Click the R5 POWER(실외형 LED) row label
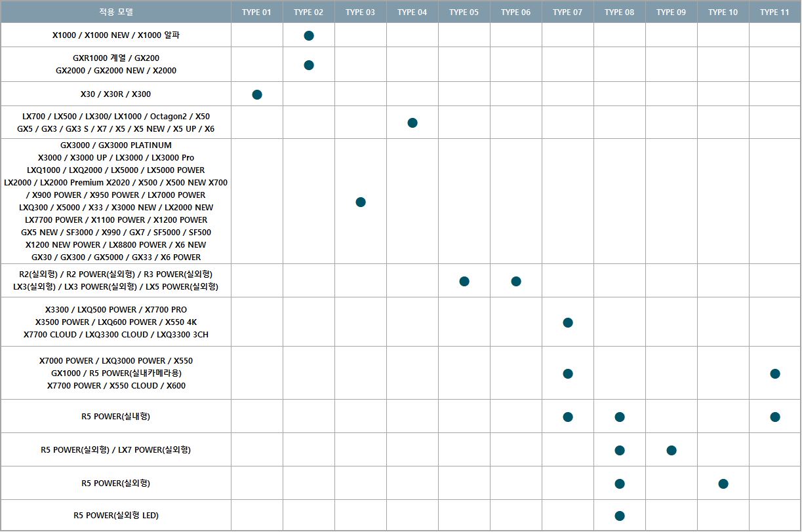This screenshot has width=802, height=532. (x=116, y=516)
